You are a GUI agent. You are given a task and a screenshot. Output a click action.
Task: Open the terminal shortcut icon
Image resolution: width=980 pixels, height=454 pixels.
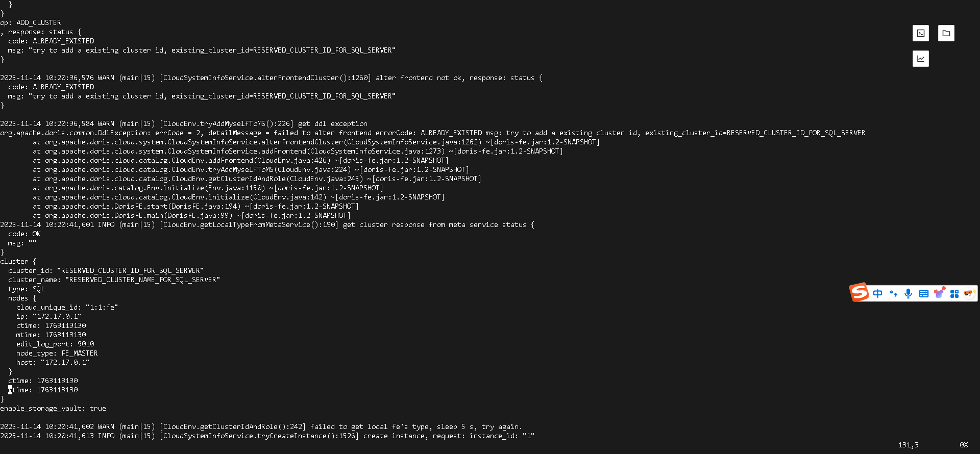921,33
